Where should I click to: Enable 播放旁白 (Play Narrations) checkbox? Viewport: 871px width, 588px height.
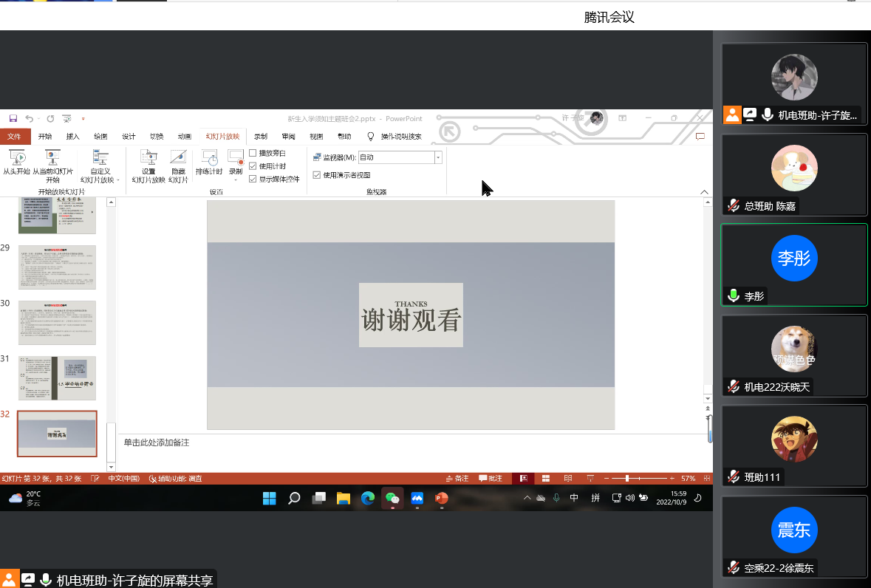[x=253, y=153]
